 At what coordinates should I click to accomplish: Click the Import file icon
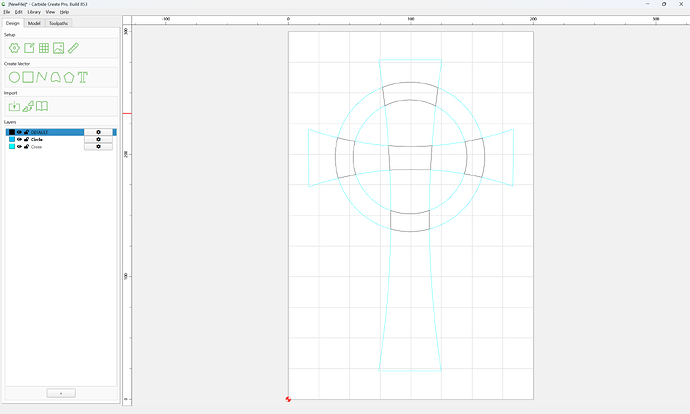pyautogui.click(x=14, y=106)
